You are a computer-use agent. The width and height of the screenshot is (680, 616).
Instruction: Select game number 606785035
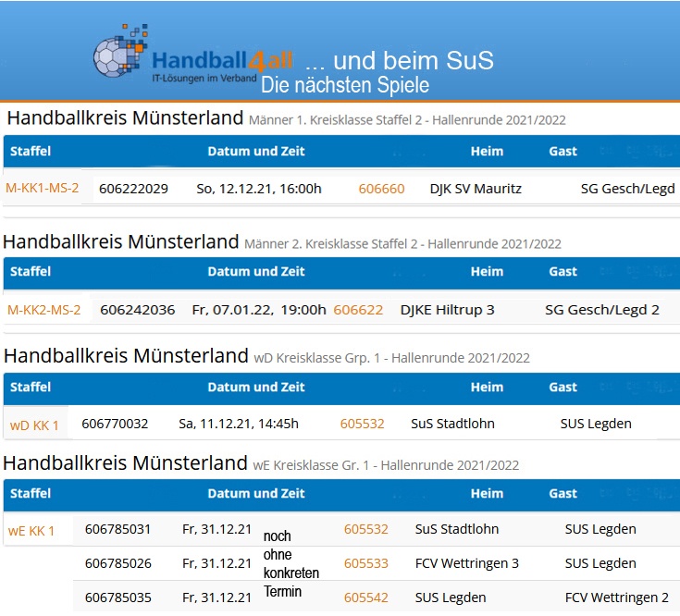[x=118, y=598]
